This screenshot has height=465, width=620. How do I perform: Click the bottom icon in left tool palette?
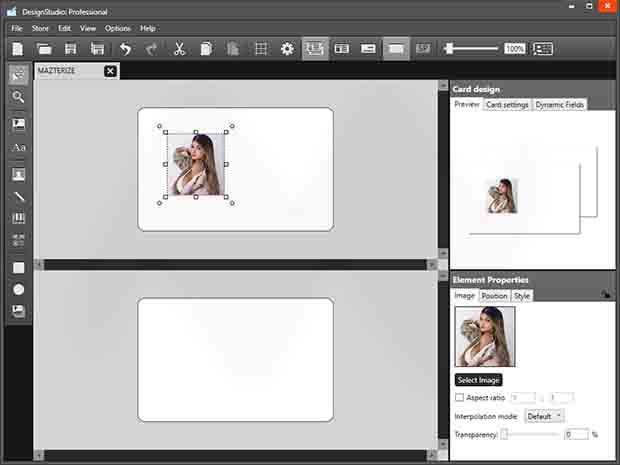[18, 312]
